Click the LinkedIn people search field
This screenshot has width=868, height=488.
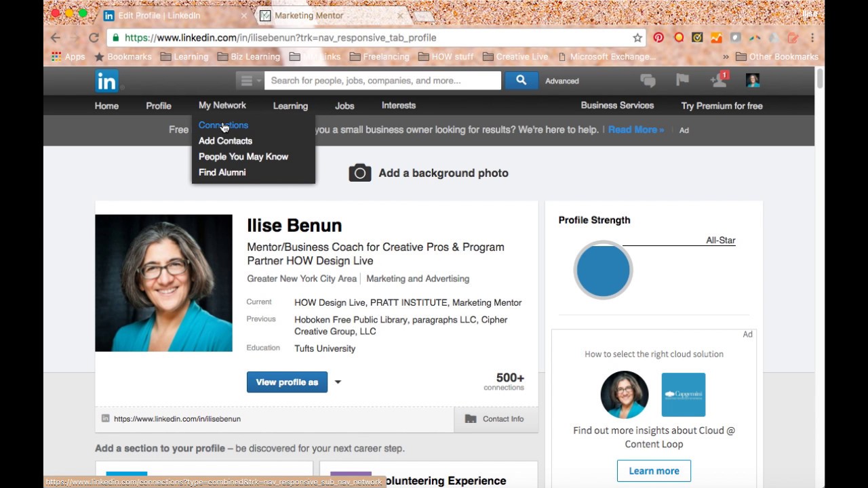coord(382,81)
